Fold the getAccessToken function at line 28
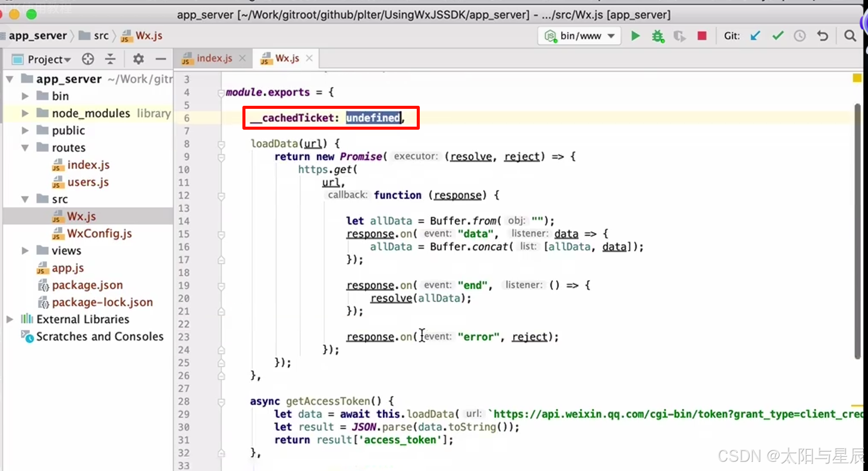Image resolution: width=868 pixels, height=471 pixels. click(221, 402)
